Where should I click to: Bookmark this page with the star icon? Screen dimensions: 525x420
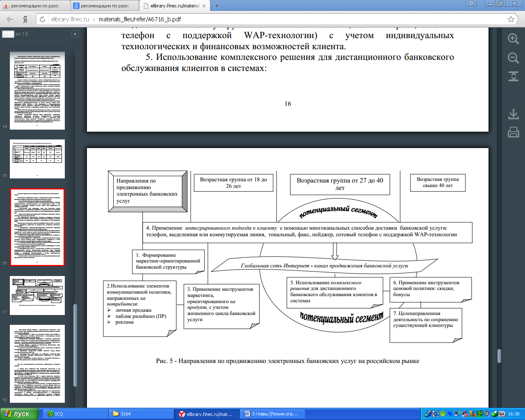pyautogui.click(x=511, y=19)
